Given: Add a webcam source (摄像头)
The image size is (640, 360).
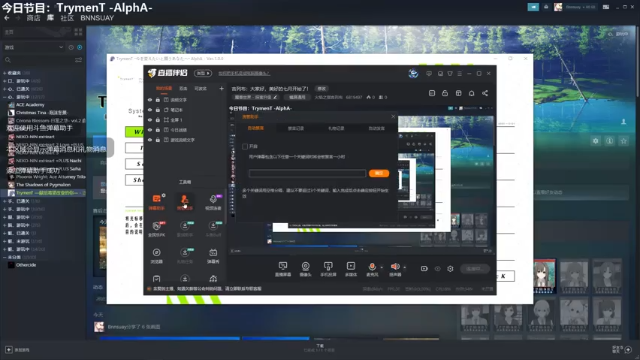Looking at the screenshot, I should (x=305, y=269).
